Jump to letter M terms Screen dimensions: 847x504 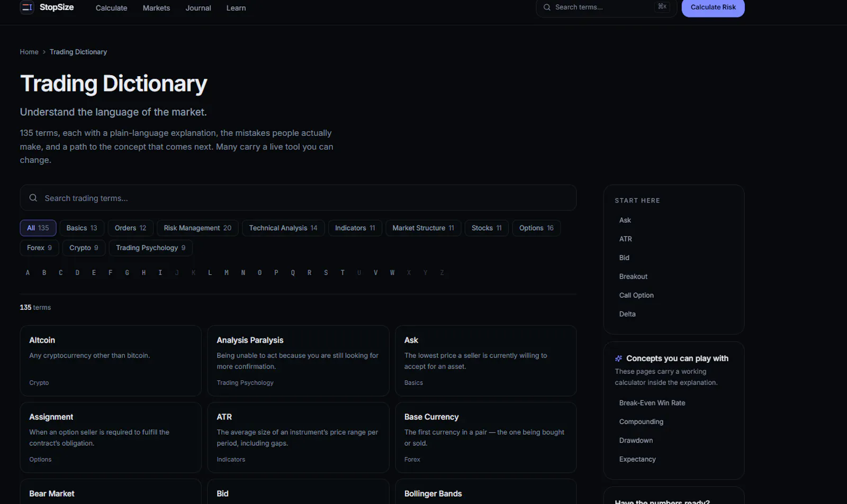point(227,273)
